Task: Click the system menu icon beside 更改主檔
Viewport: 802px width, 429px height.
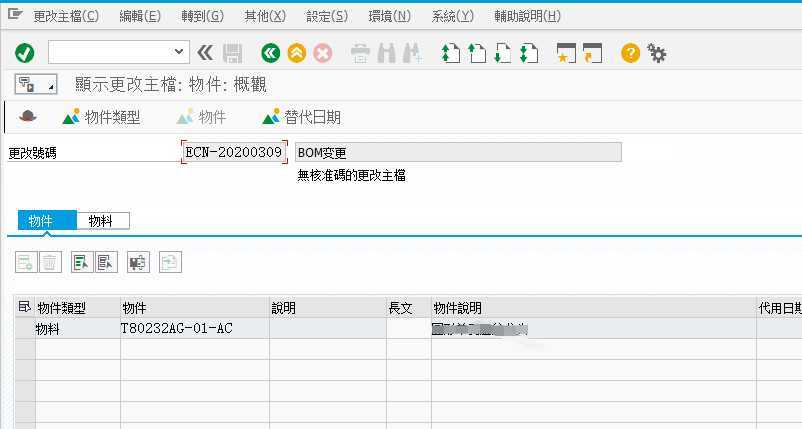Action: (15, 14)
